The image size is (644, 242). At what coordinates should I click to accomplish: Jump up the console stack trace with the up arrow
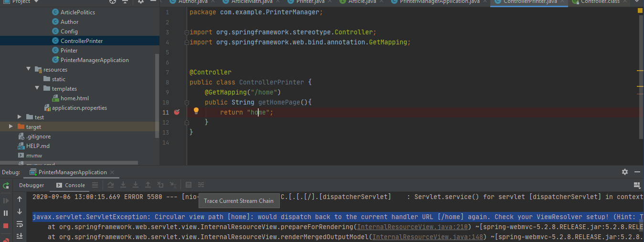20,199
